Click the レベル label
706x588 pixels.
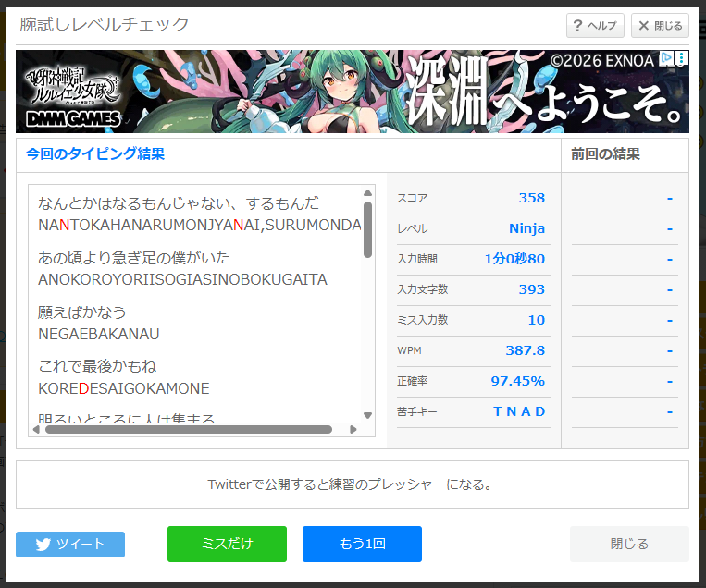(x=413, y=229)
